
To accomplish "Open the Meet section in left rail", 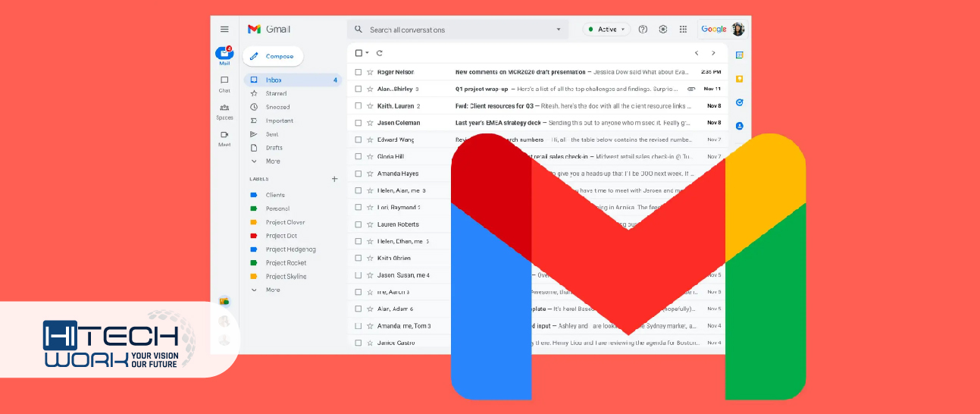I will coord(224,138).
